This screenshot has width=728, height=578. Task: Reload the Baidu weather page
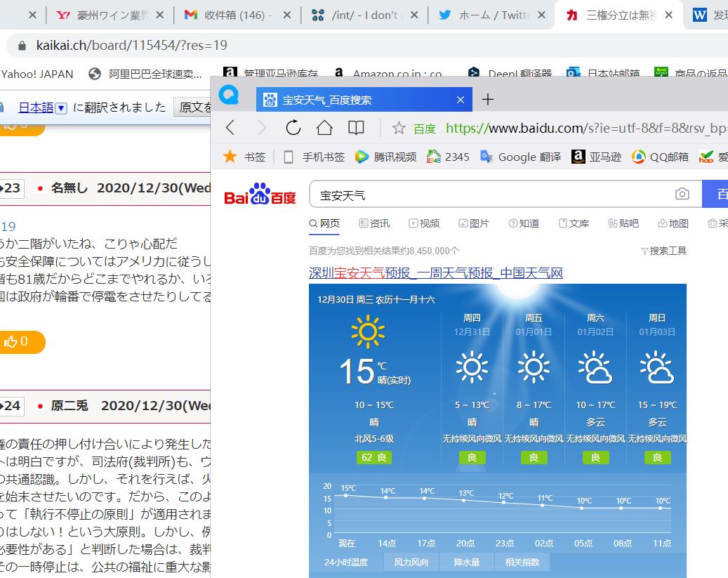293,127
